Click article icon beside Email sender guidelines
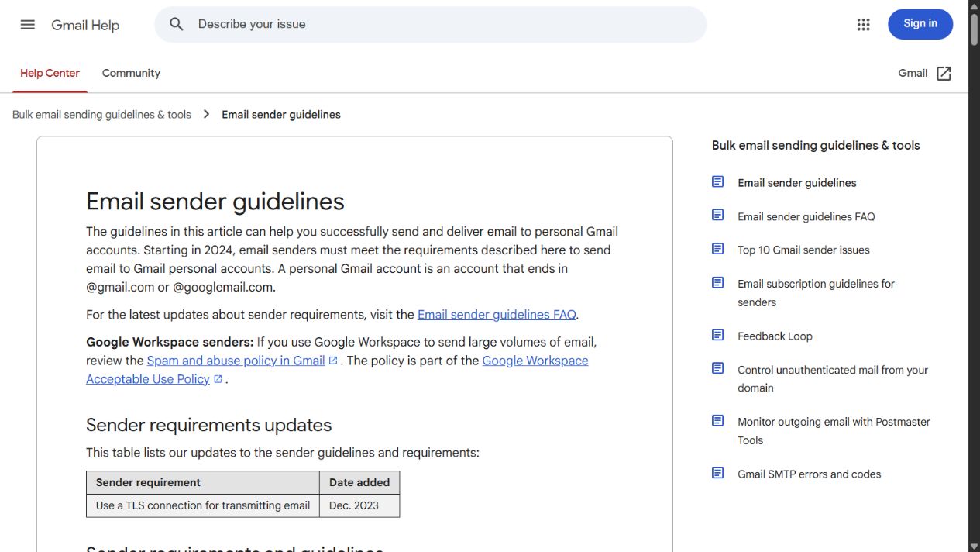The height and width of the screenshot is (552, 980). point(718,181)
